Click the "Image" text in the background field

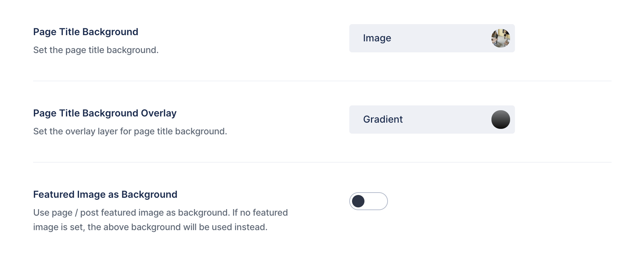tap(377, 38)
